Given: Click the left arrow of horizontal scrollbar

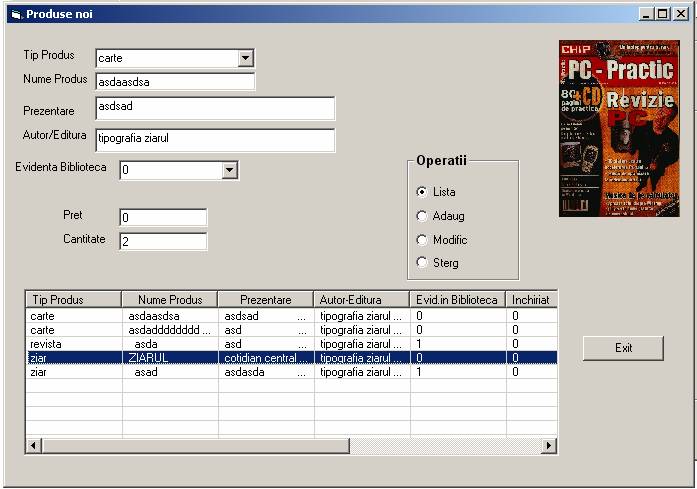Looking at the screenshot, I should pyautogui.click(x=33, y=445).
